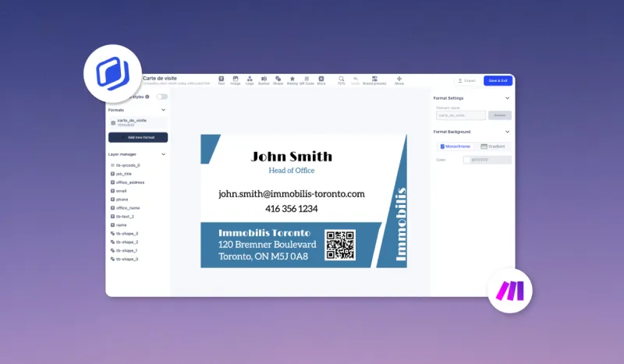The image size is (624, 364).
Task: Select the office_address layer
Action: click(x=130, y=182)
